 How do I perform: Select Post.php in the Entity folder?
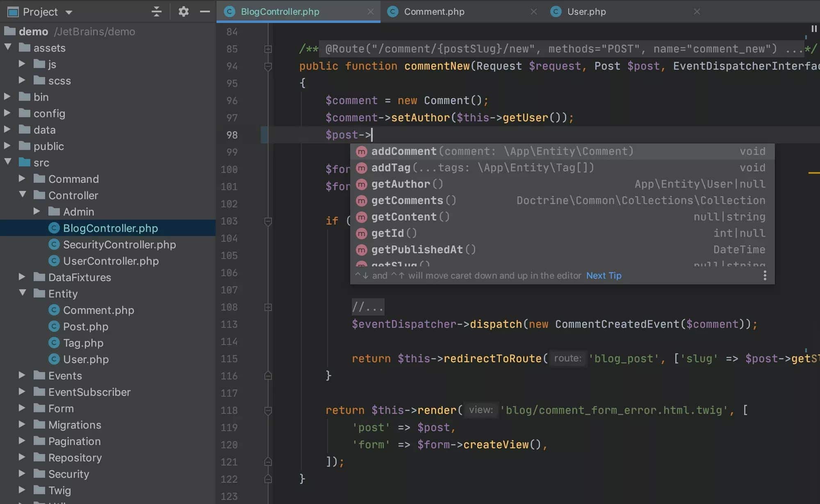[86, 326]
